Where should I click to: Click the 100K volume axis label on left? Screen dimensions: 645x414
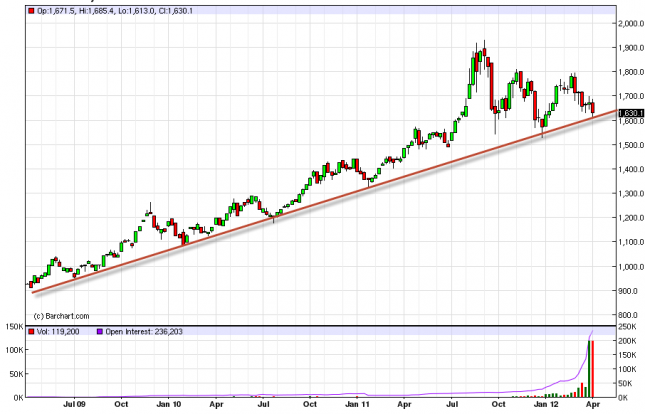point(15,350)
